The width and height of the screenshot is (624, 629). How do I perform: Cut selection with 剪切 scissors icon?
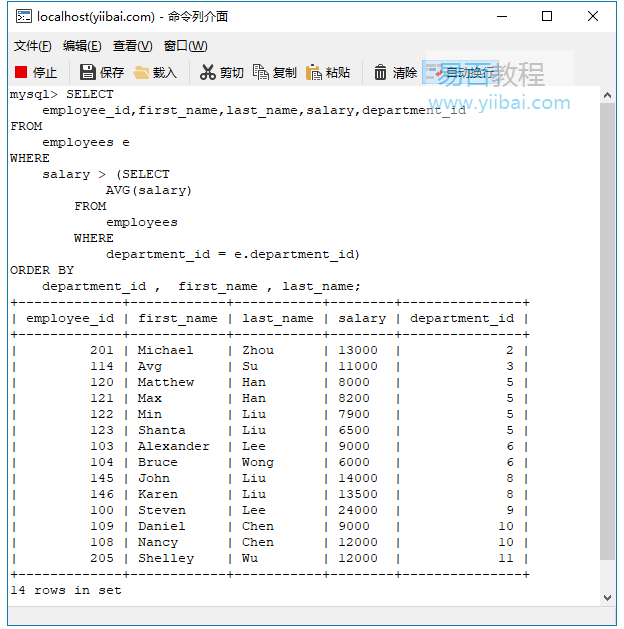click(221, 72)
